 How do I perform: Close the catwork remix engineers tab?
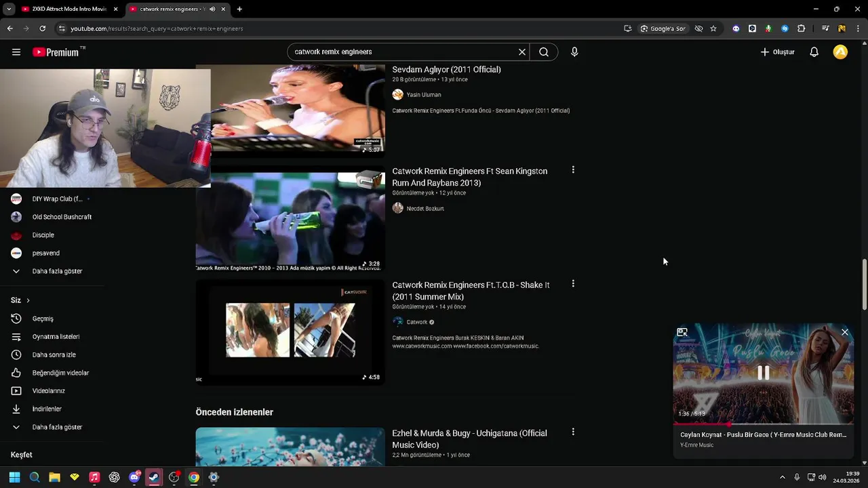point(224,9)
